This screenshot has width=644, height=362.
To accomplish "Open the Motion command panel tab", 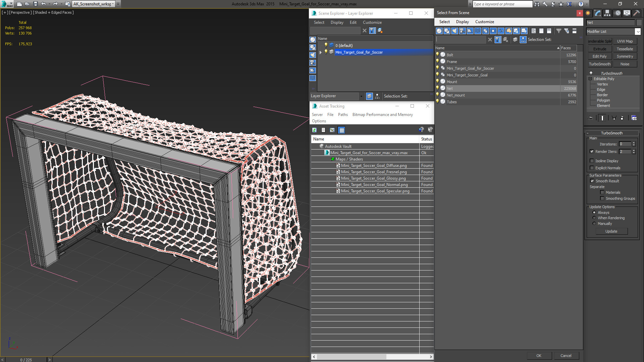I will pos(618,13).
